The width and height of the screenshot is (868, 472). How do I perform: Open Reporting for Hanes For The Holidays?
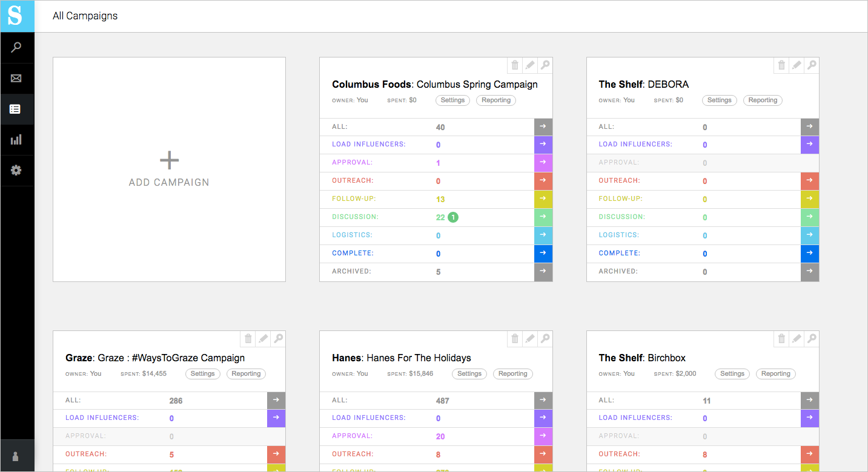pyautogui.click(x=513, y=374)
